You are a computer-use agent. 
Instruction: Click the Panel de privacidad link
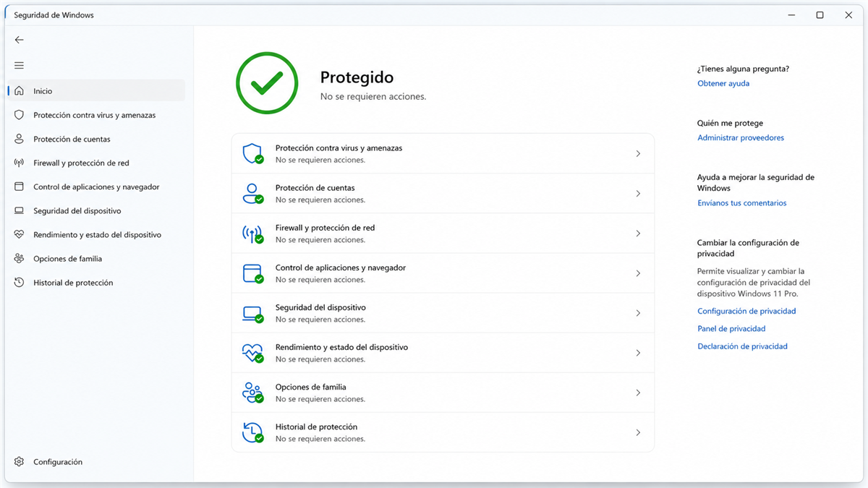coord(731,329)
